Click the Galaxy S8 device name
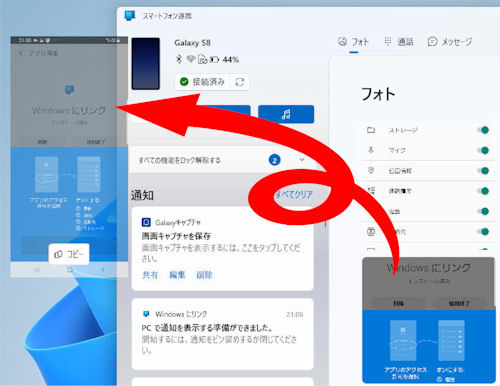500x386 pixels. pyautogui.click(x=192, y=43)
